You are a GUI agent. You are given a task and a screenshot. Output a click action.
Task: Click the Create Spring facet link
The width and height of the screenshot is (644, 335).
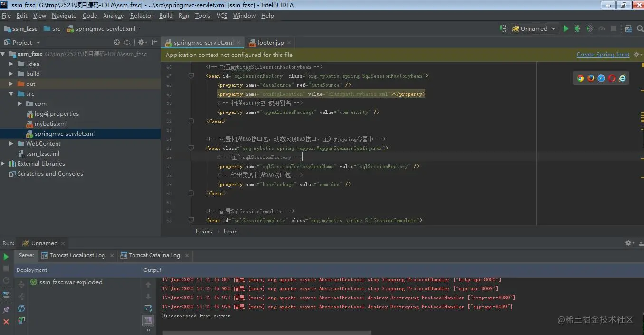603,54
